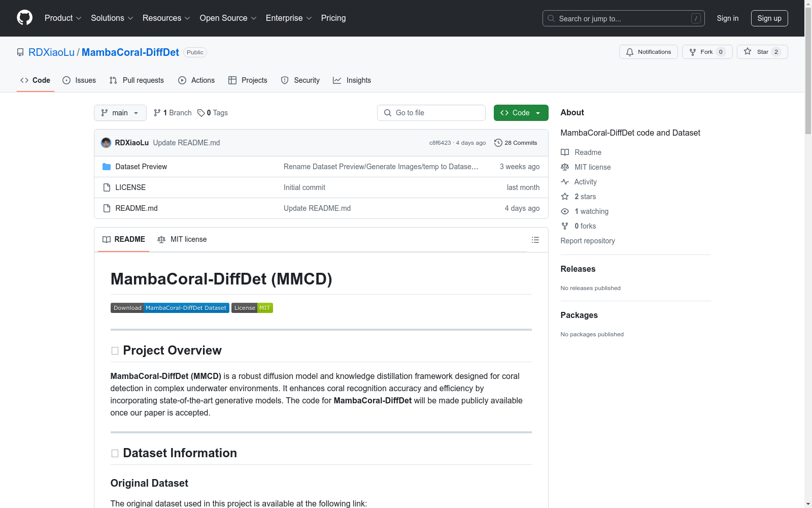Viewport: 812px width, 508px height.
Task: Select the MIT license tab in file viewer
Action: click(x=182, y=239)
